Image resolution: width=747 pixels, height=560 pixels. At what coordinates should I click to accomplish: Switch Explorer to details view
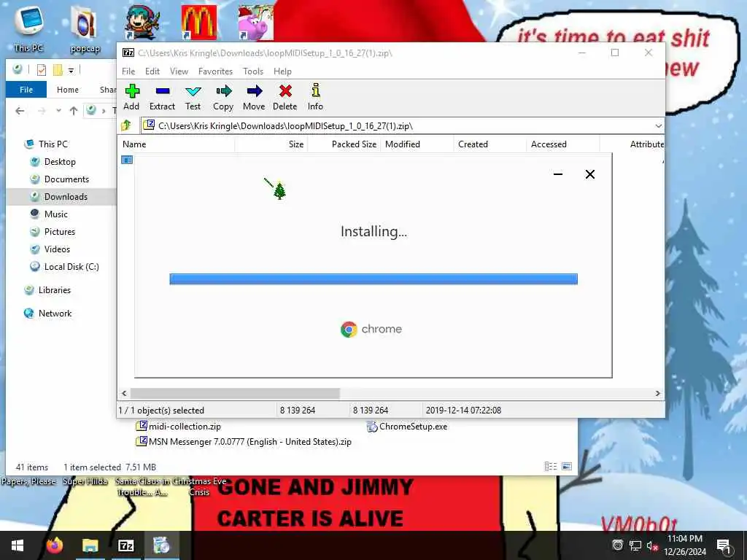pyautogui.click(x=551, y=467)
